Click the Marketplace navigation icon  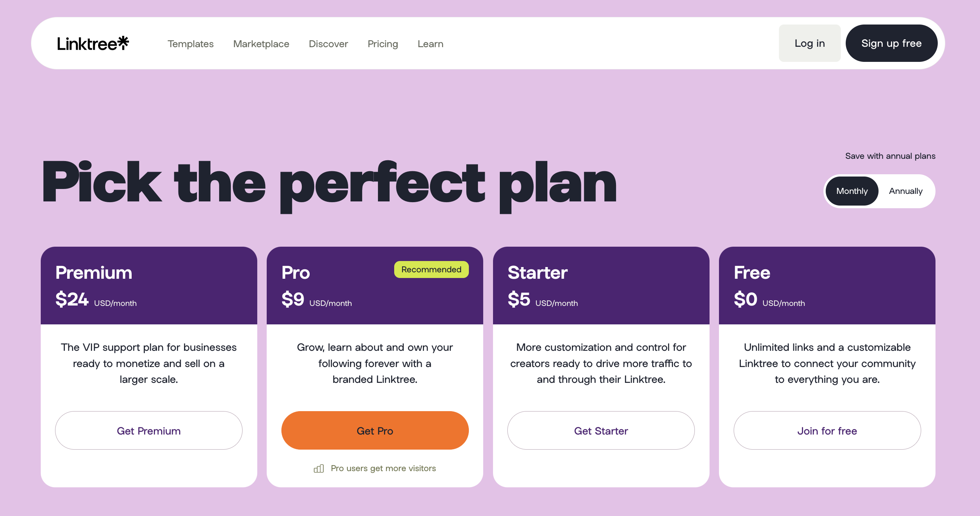click(x=261, y=43)
